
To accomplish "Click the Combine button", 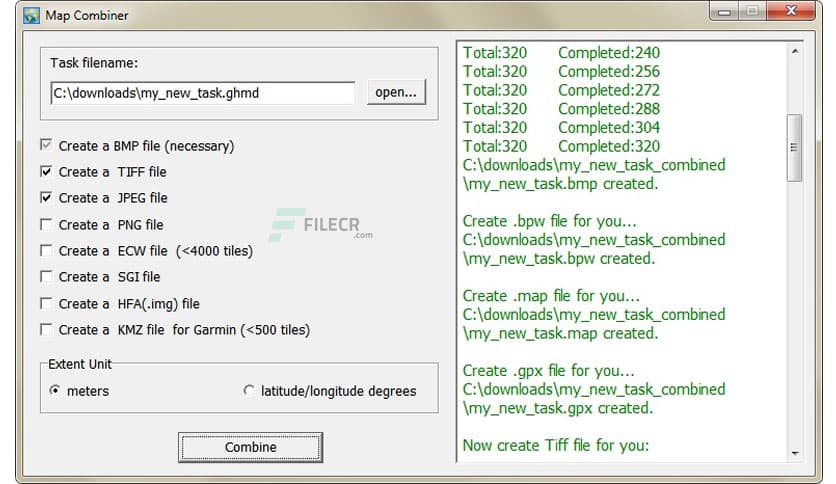I will (251, 447).
